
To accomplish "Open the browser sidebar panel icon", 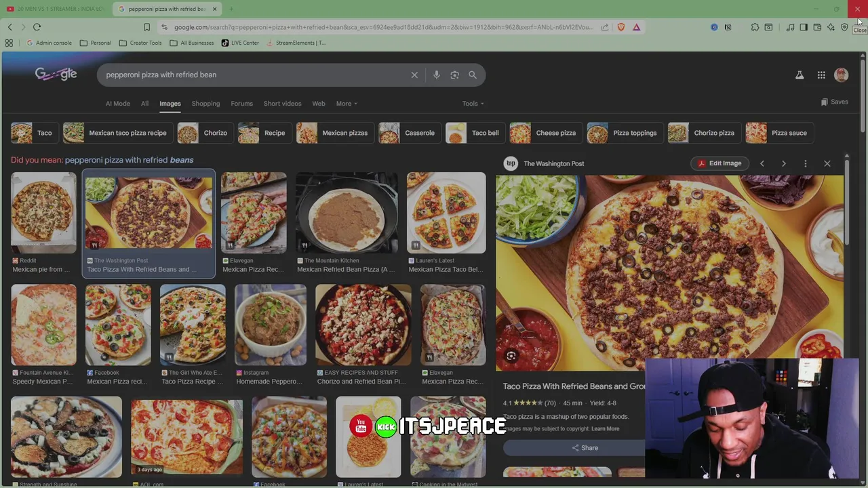I will [804, 27].
